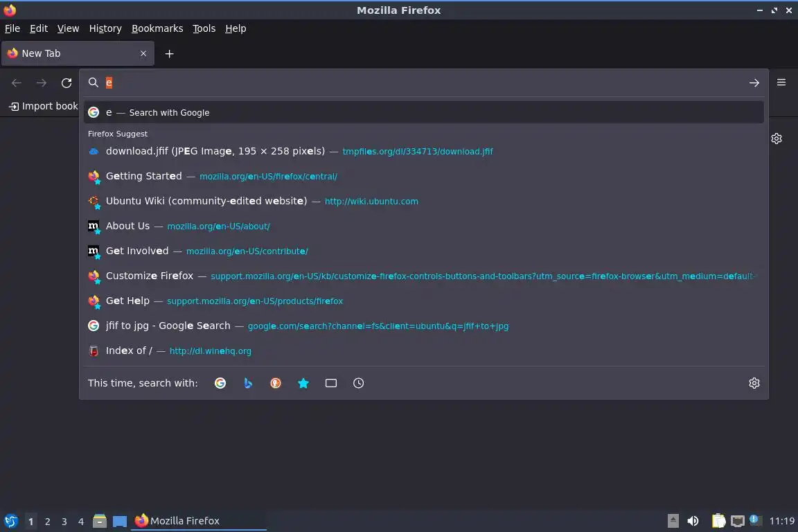Search this time with DuckDuckGo icon
Viewport: 798px width, 532px height.
[275, 383]
